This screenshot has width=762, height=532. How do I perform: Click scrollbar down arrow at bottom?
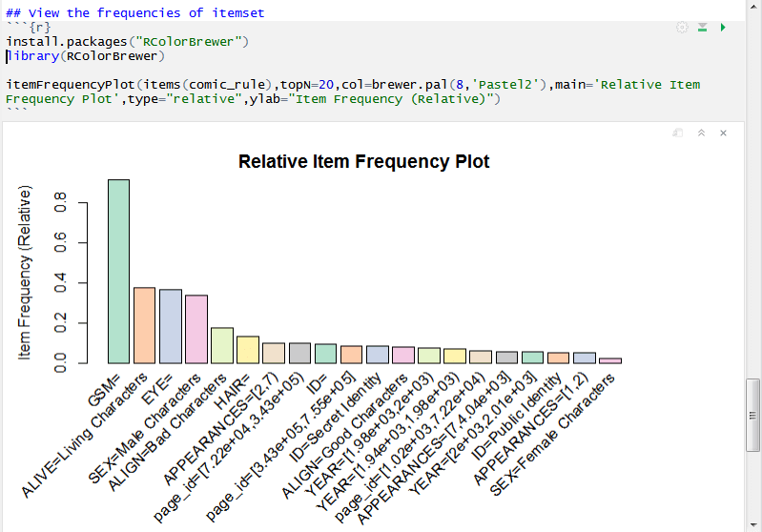753,523
